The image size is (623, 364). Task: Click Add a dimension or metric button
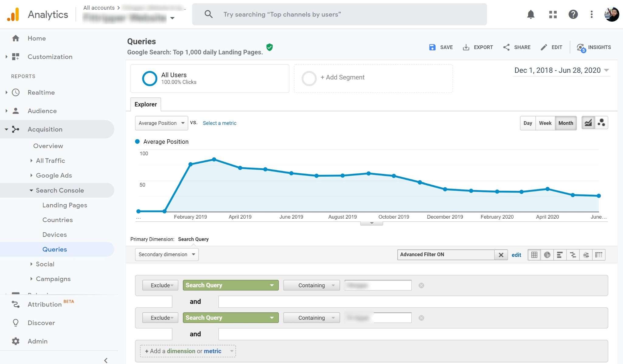point(188,350)
